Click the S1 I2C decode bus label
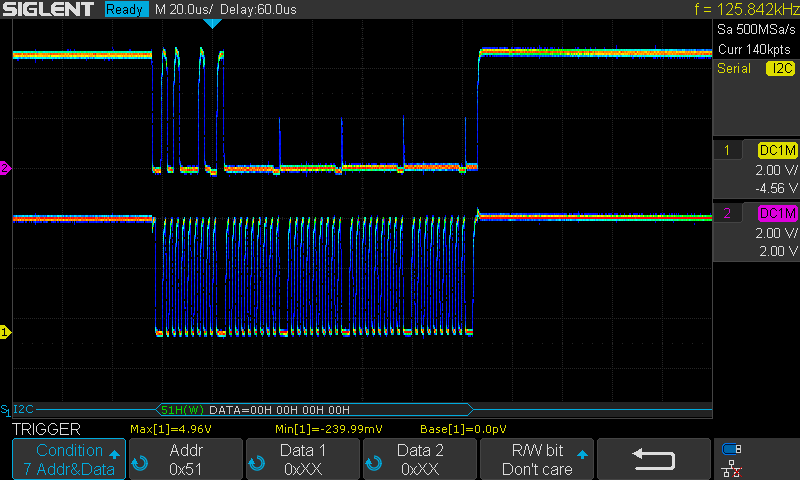The image size is (800, 480). [17, 410]
